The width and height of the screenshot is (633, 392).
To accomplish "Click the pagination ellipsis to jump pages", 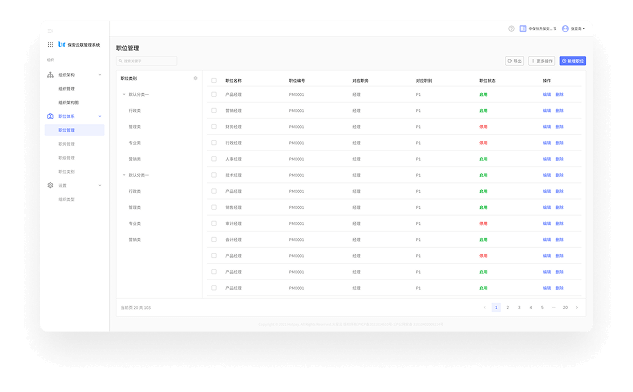I will click(x=554, y=308).
